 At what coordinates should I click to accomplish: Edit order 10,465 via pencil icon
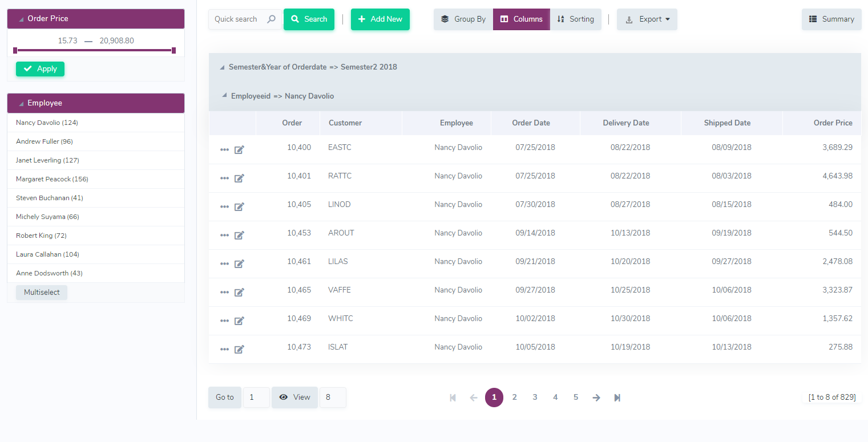tap(240, 292)
